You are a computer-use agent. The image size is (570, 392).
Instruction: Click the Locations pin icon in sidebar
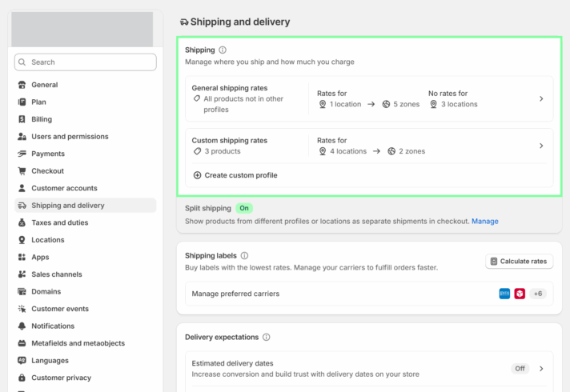tap(22, 240)
